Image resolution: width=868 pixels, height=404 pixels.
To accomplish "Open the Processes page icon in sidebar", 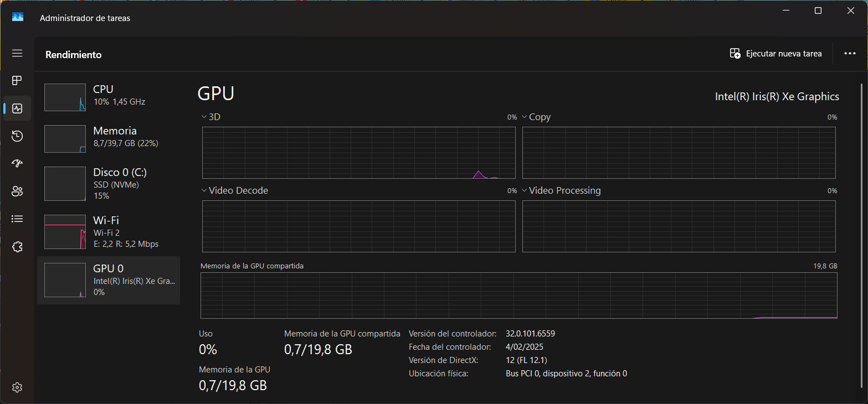I will tap(17, 81).
